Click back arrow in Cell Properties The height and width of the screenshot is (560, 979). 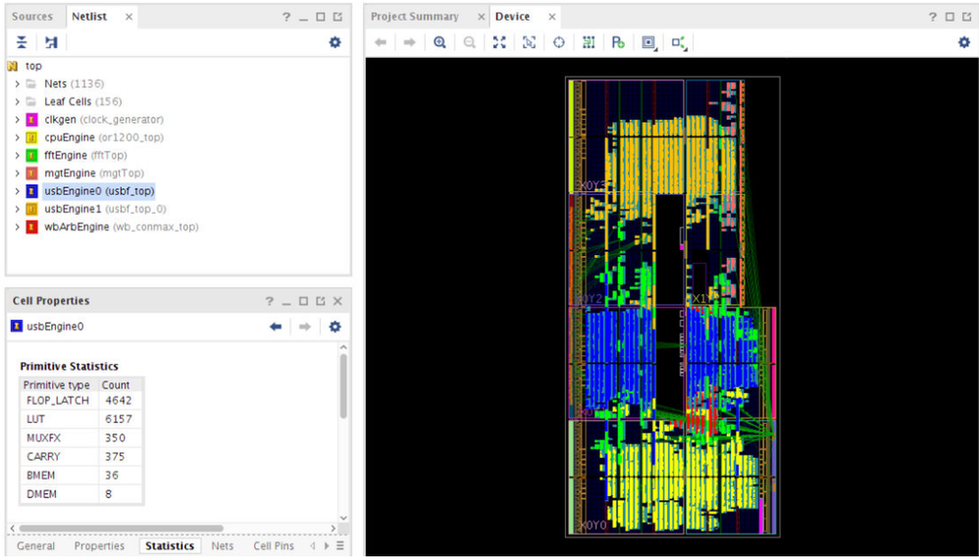276,327
